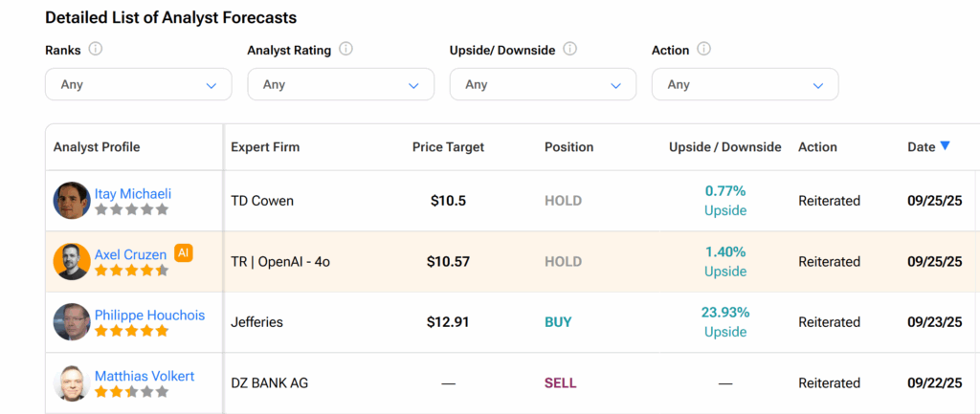Open the Upside/Downside filter dropdown
The height and width of the screenshot is (414, 980).
[543, 84]
